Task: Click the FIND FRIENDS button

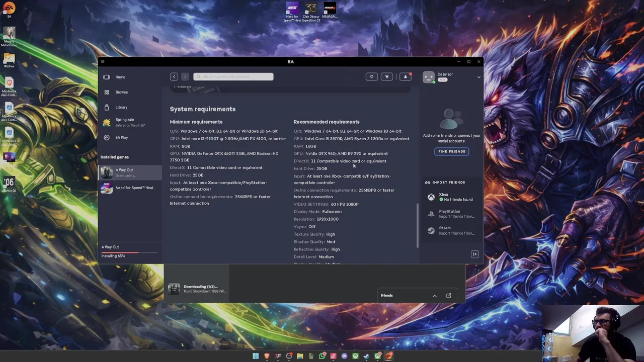Action: click(x=452, y=151)
